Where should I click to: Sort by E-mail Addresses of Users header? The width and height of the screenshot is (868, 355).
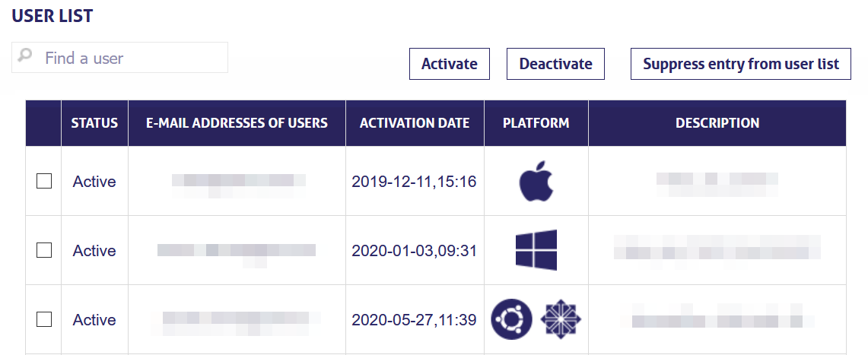(x=237, y=122)
